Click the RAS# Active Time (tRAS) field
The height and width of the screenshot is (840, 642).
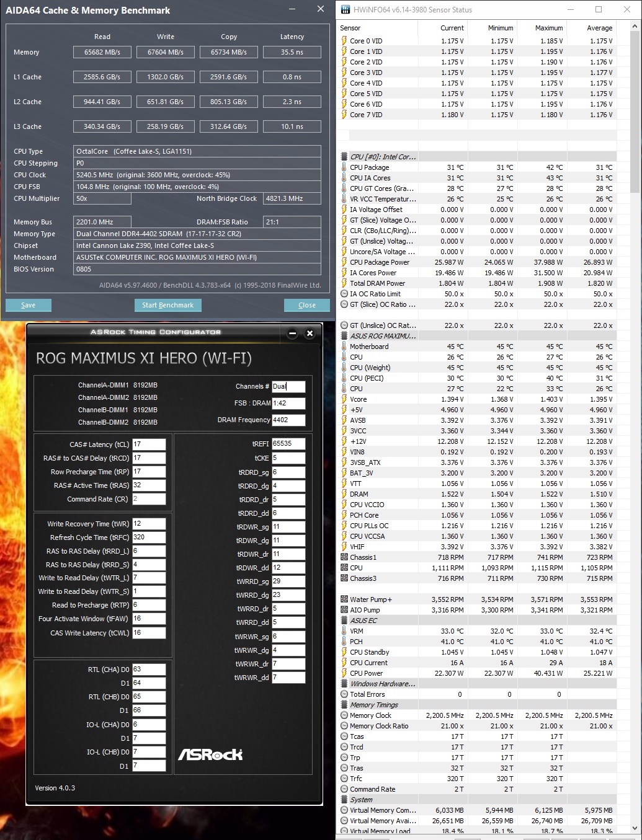click(x=149, y=485)
